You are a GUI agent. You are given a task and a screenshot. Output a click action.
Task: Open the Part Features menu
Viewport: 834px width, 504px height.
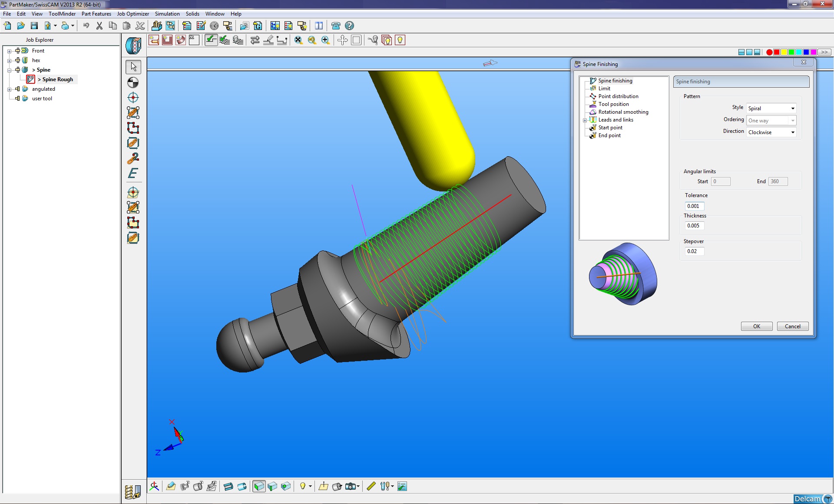(96, 14)
